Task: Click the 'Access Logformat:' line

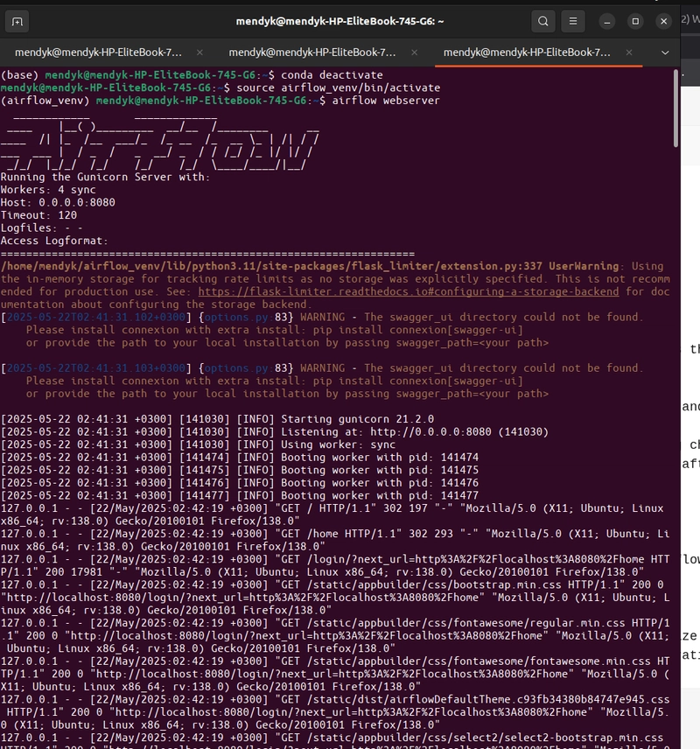Action: (x=54, y=241)
